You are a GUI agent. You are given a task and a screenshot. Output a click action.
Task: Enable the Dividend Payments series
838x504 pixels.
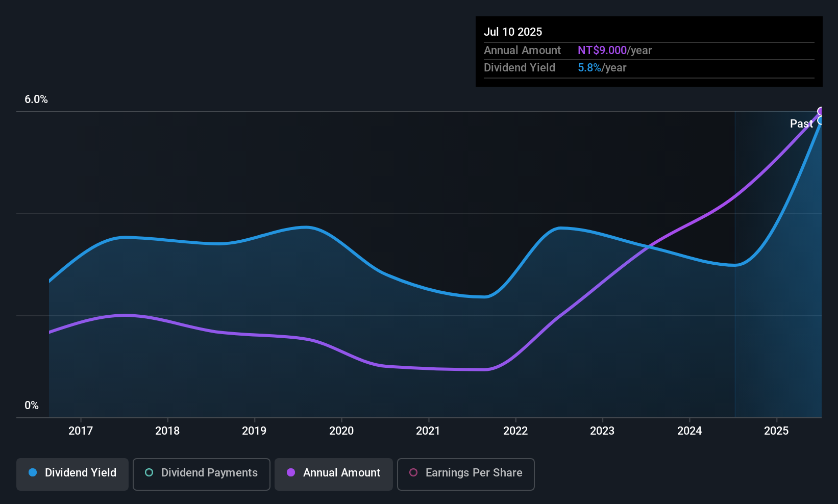click(201, 474)
